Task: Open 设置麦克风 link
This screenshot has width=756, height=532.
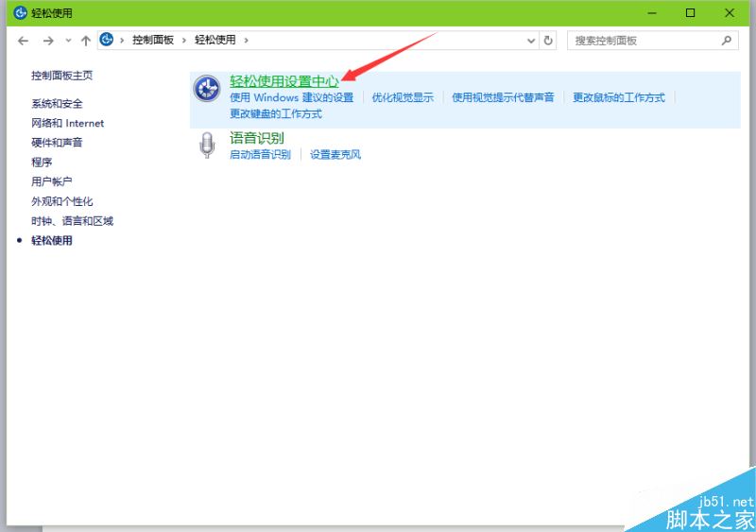Action: point(335,155)
